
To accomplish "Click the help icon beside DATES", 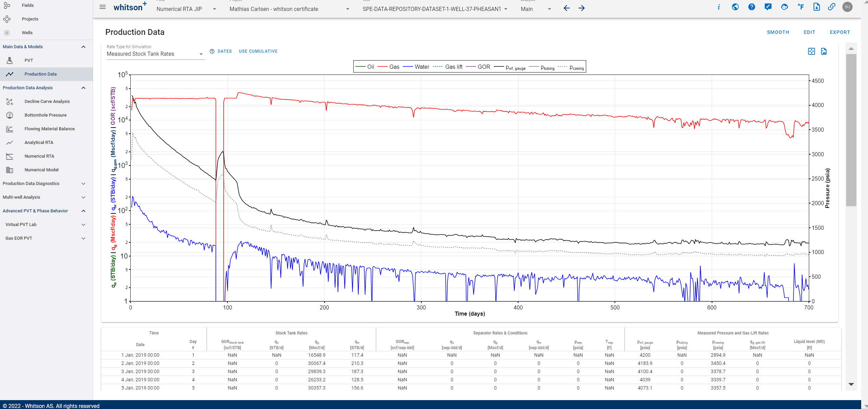I will coord(212,51).
